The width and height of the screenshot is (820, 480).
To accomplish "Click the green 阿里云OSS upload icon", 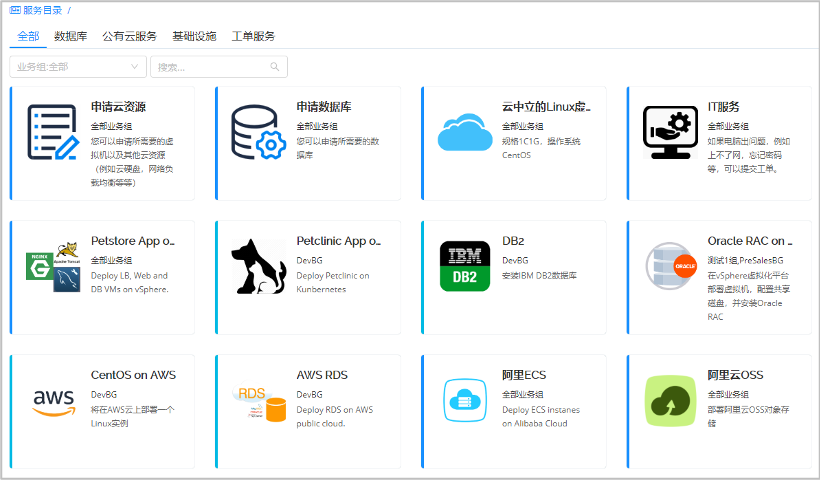I will coord(670,401).
